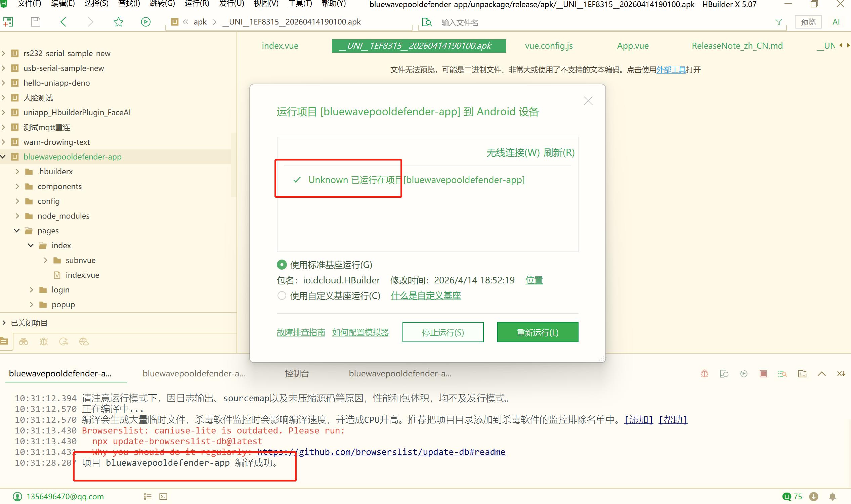Viewport: 851px width, 504px height.
Task: Click the notification bell in status bar
Action: (x=832, y=497)
